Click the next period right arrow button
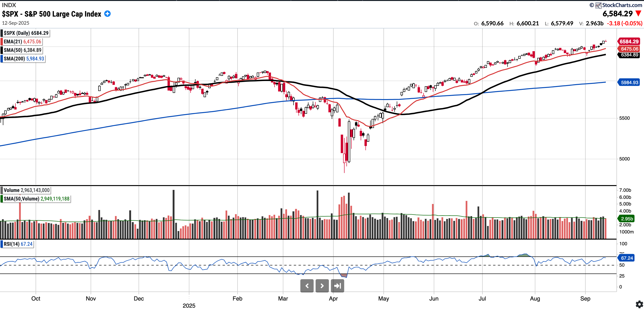Viewport: 644px width, 310px height. tap(322, 286)
